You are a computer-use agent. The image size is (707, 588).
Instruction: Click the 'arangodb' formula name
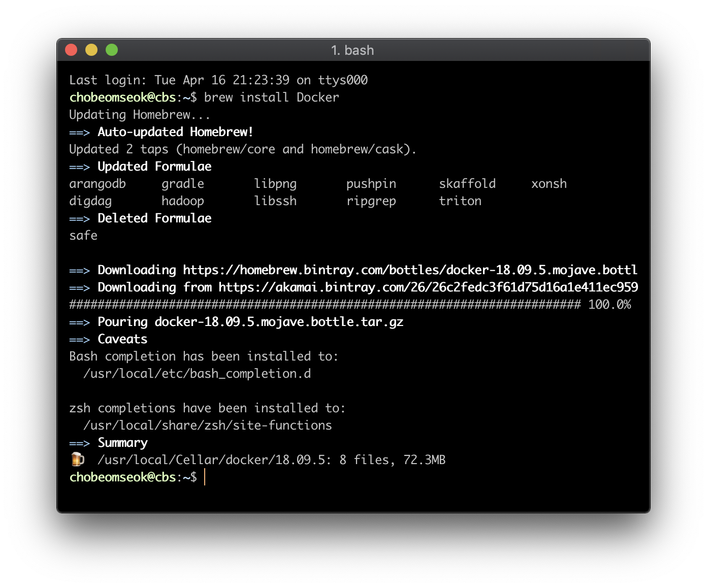pos(98,184)
